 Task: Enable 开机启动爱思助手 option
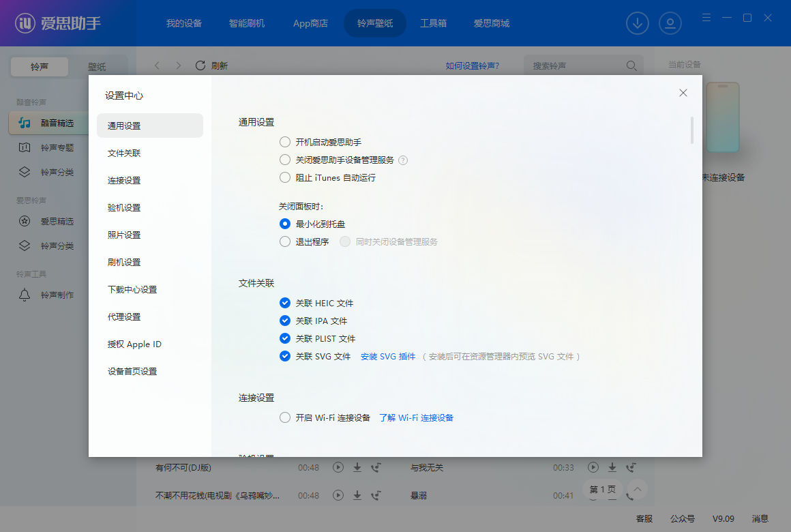coord(284,142)
